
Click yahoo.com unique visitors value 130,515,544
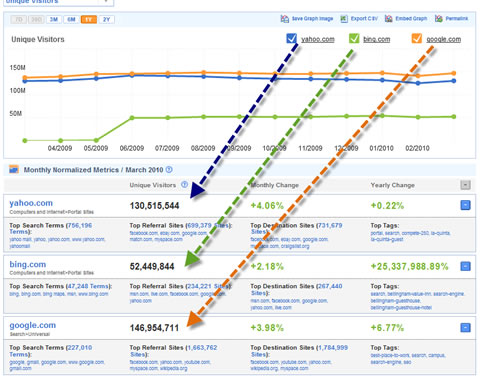point(155,206)
